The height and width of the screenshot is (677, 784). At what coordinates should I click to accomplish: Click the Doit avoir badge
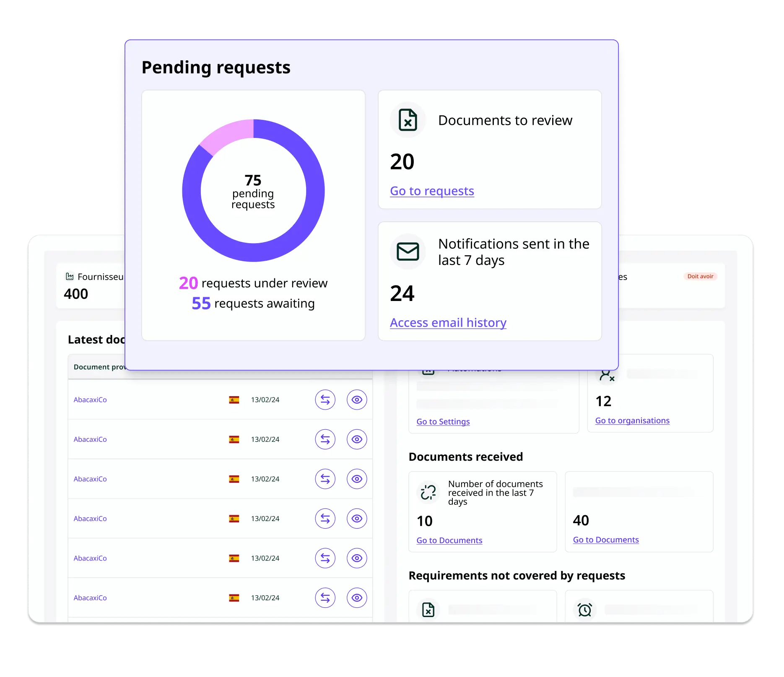(700, 276)
